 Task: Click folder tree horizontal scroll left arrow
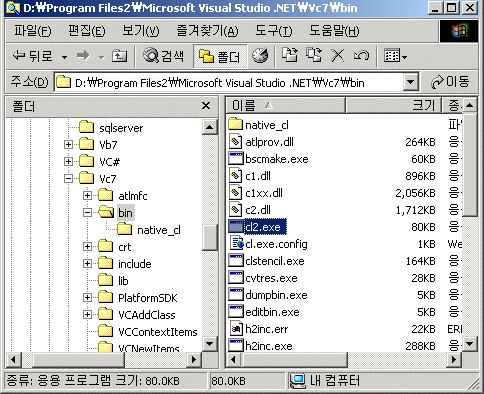pos(13,359)
